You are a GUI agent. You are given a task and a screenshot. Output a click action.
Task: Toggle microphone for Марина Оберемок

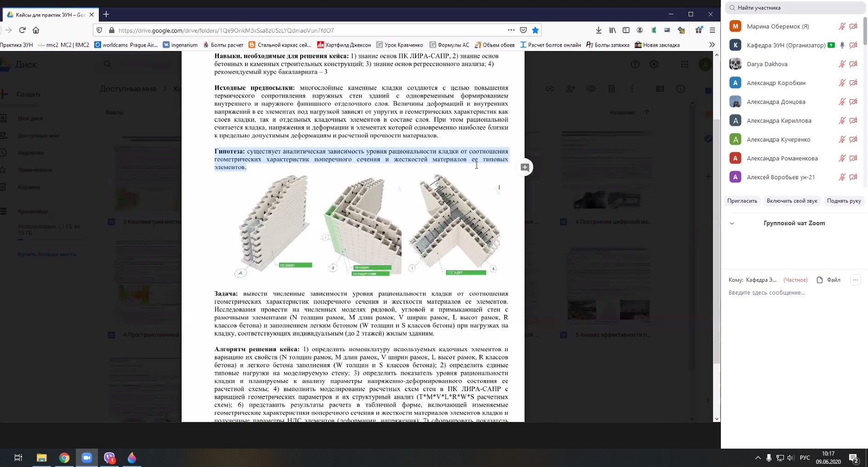[842, 26]
